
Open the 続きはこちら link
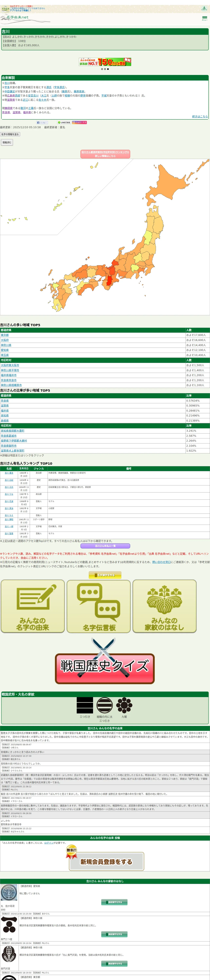pos(200,116)
